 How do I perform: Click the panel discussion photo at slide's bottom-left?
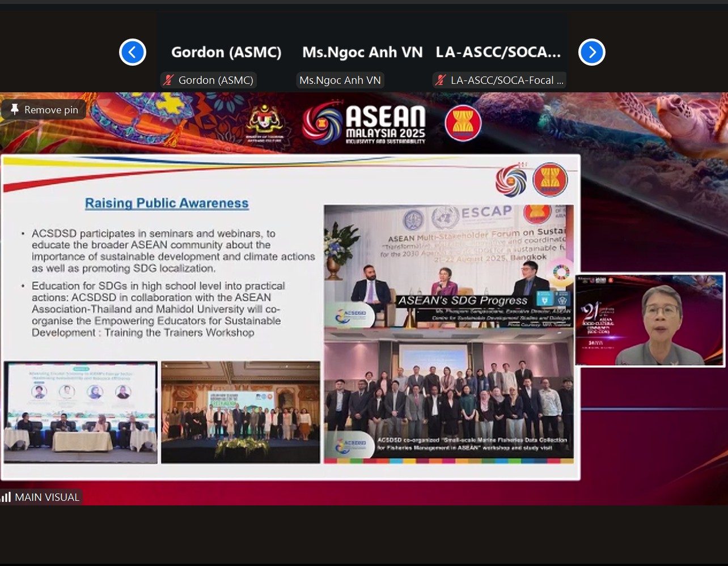pyautogui.click(x=81, y=412)
